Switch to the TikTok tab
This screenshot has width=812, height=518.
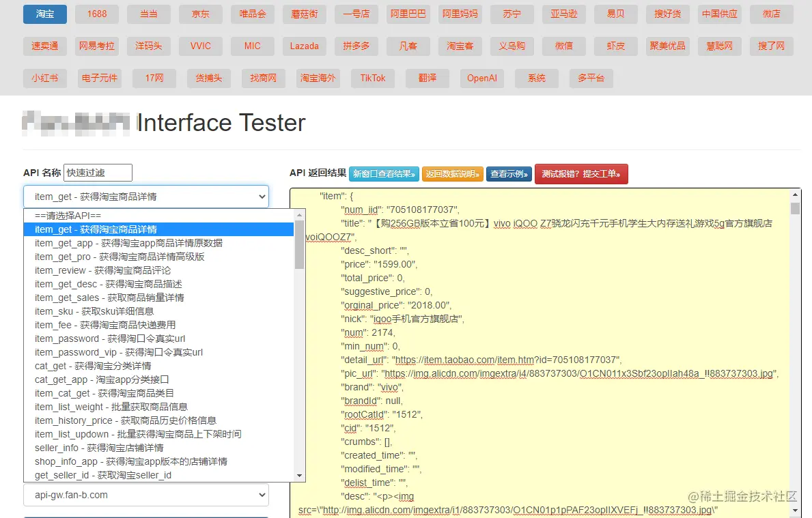373,78
